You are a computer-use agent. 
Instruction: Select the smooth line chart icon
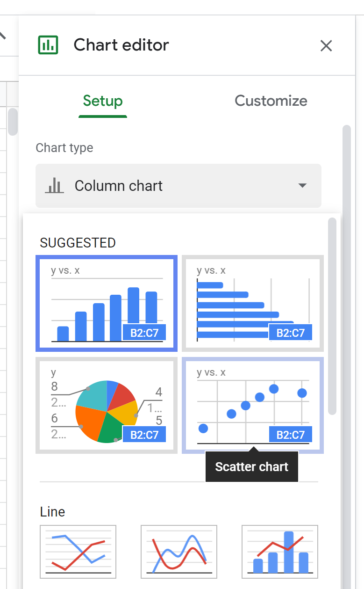click(x=179, y=552)
